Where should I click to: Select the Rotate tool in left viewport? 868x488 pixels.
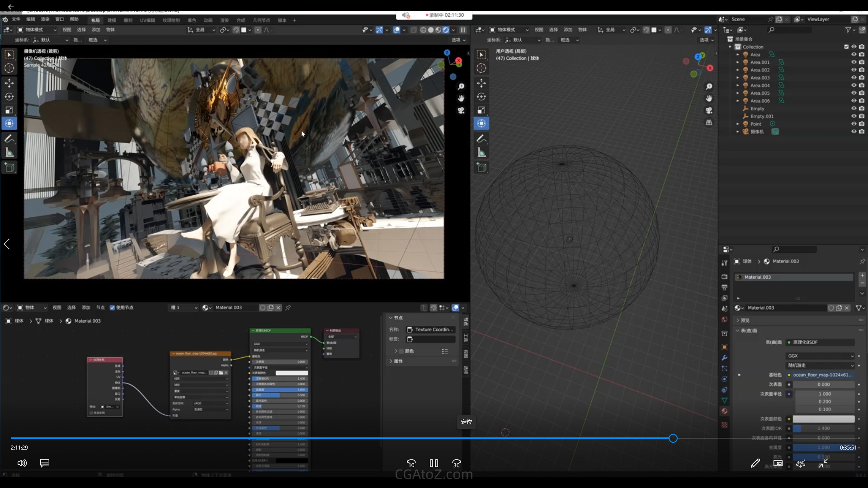pos(9,97)
